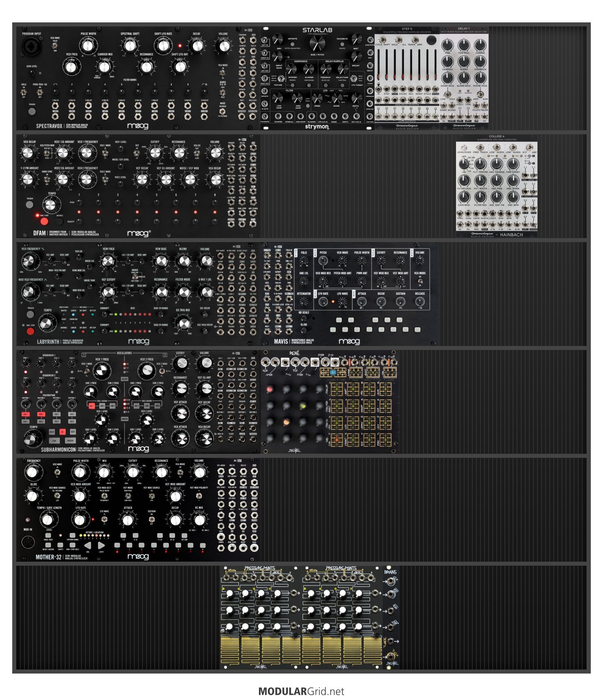The width and height of the screenshot is (603, 700).
Task: Click the Labyrinth red Run/Stop button
Action: tap(31, 331)
